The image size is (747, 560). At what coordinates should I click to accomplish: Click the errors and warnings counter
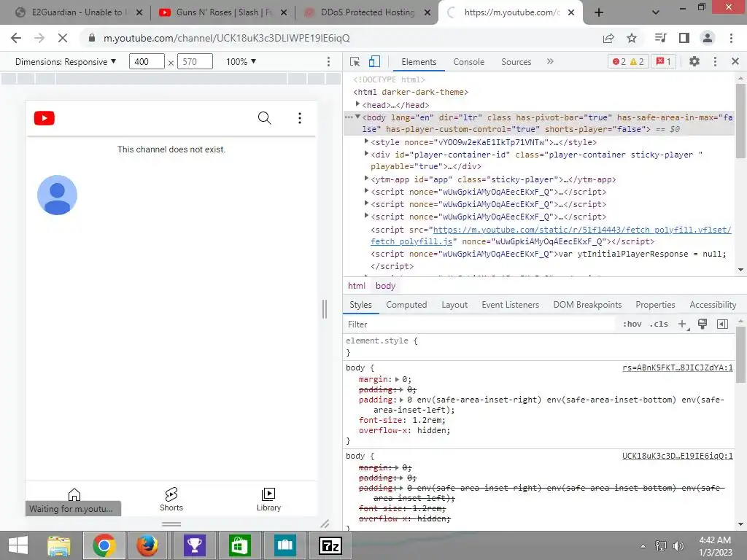pos(628,61)
